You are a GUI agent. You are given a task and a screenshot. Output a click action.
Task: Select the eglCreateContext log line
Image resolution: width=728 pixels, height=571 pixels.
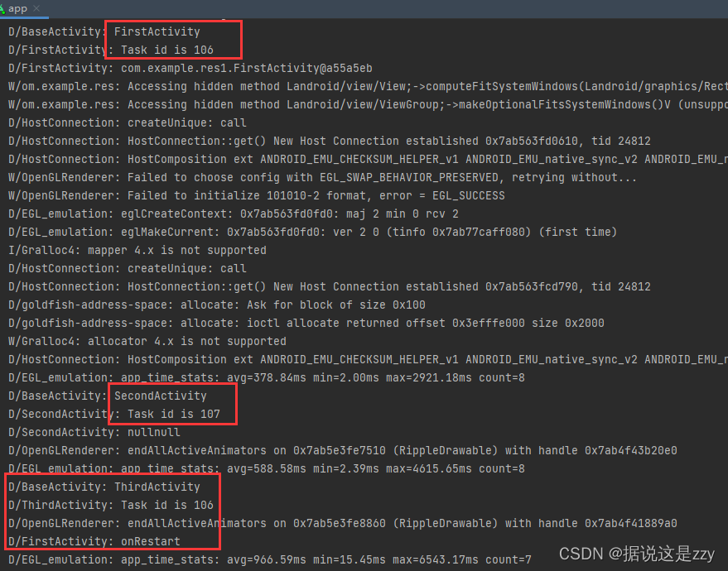click(x=234, y=214)
